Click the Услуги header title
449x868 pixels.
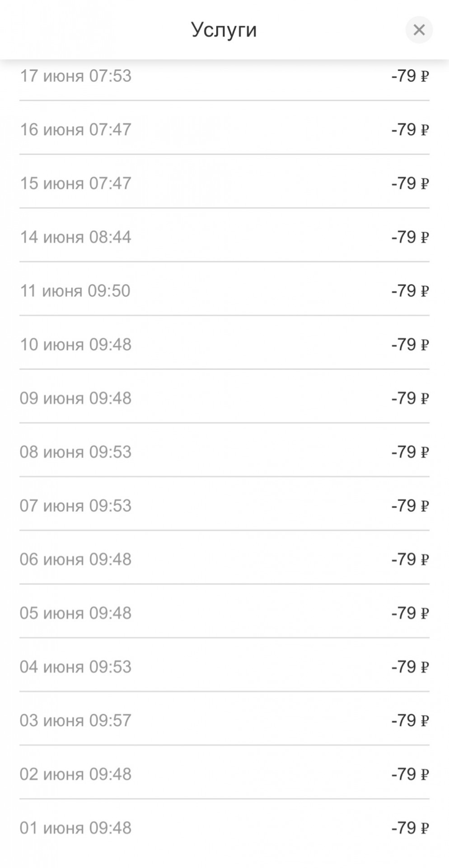[224, 30]
